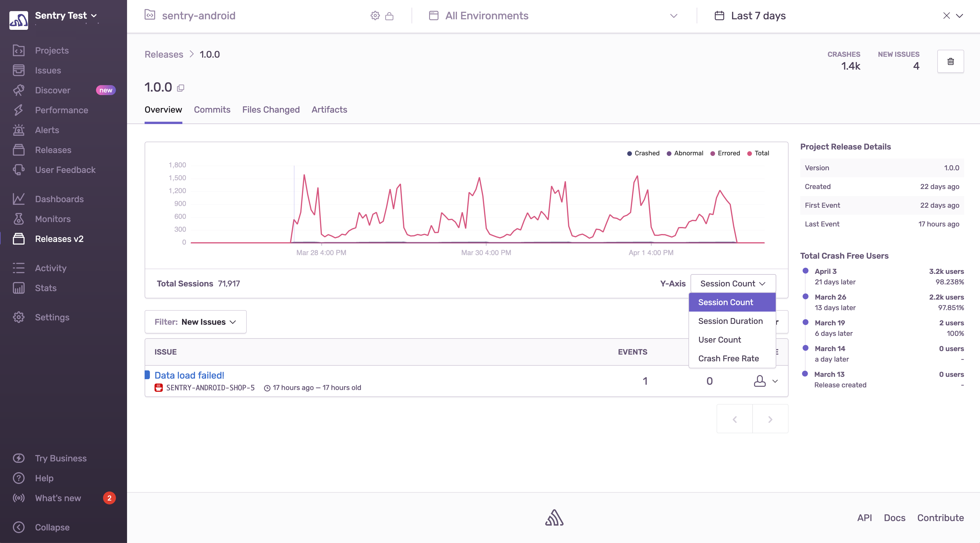Open the Filter: New Issues dropdown
This screenshot has width=980, height=543.
[x=195, y=322]
